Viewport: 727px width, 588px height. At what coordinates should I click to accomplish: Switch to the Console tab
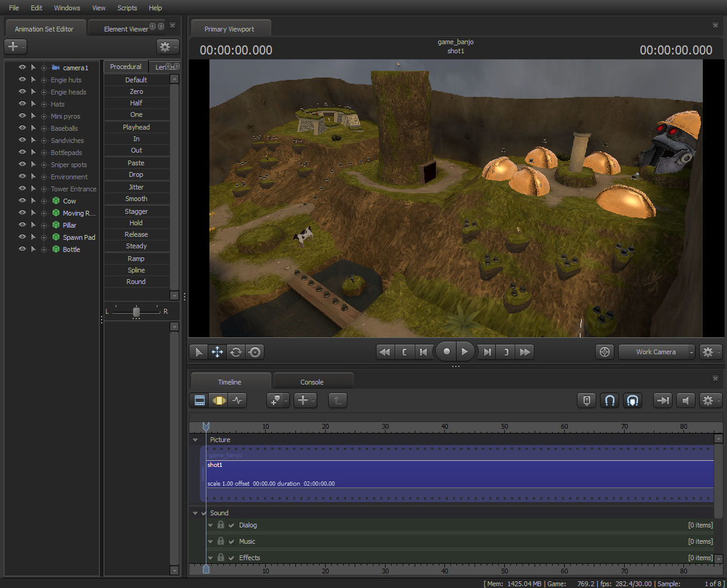pos(312,382)
